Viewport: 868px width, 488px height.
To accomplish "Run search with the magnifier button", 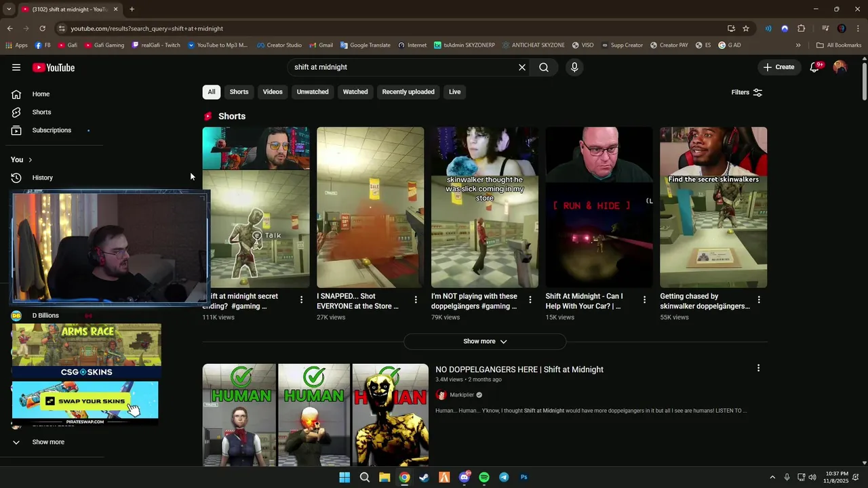I will click(544, 67).
